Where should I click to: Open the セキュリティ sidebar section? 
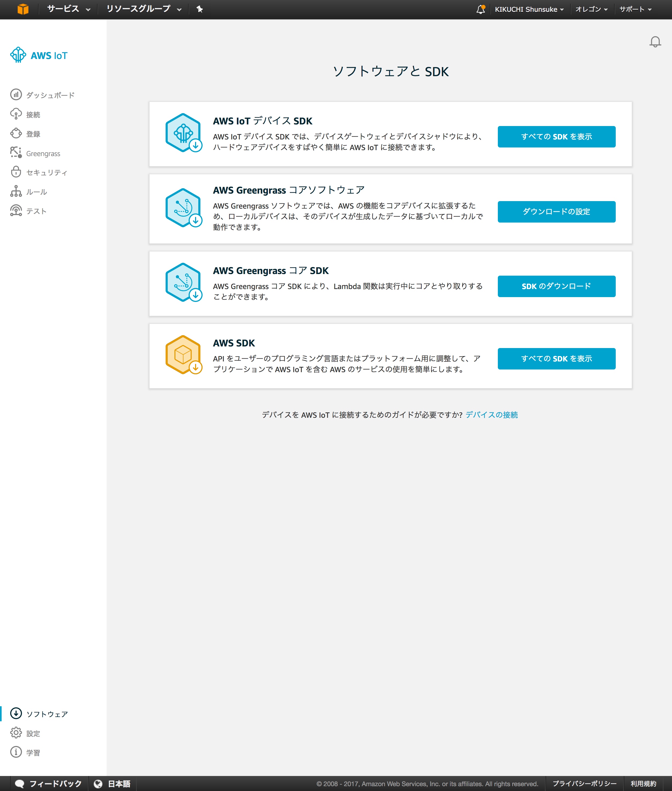(47, 172)
